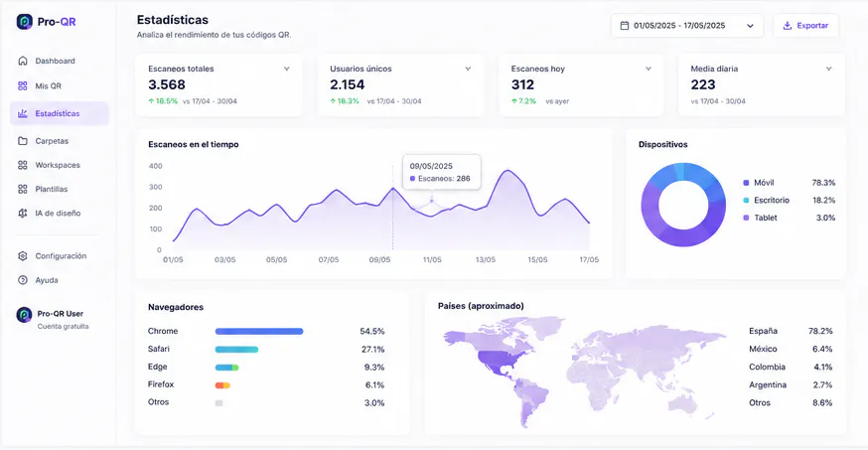Click the Chrome usage bar
Image resolution: width=868 pixels, height=450 pixels.
point(259,332)
